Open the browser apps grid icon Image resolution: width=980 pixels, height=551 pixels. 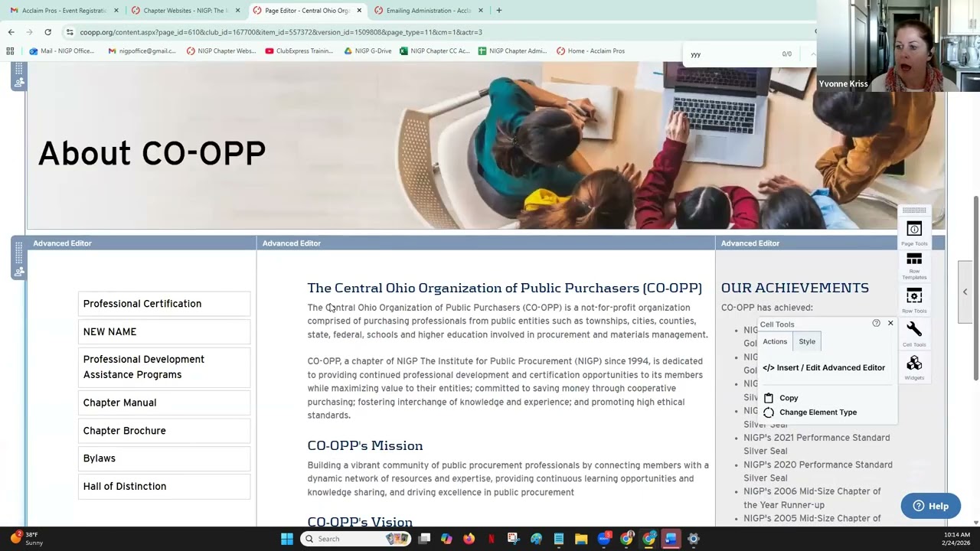pos(10,51)
